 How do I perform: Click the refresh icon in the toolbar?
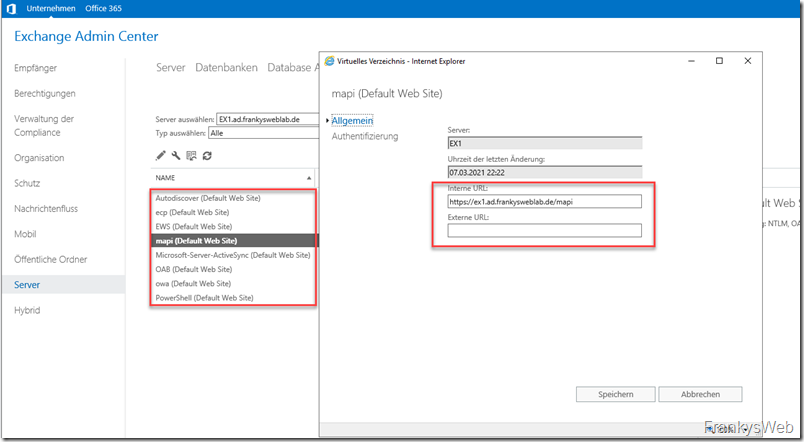tap(207, 155)
